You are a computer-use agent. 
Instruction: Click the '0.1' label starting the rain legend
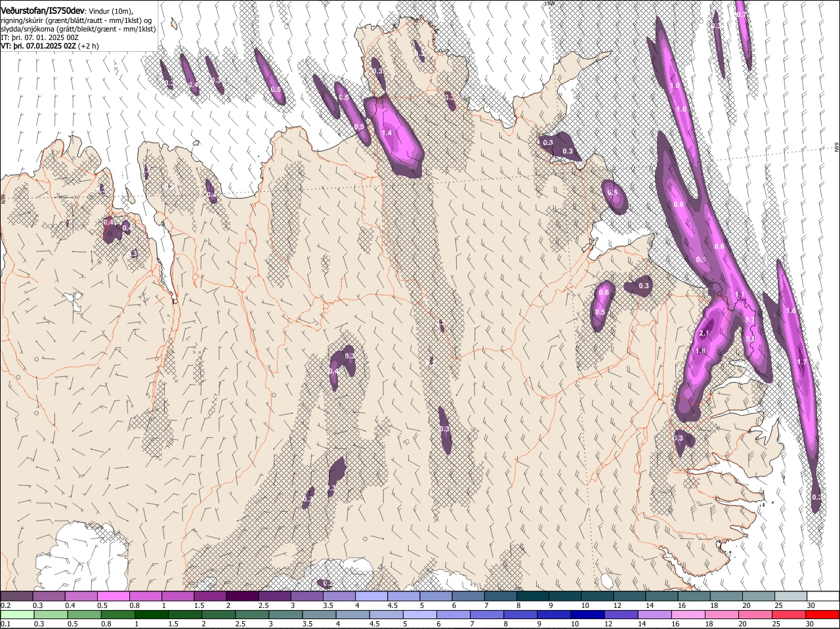coord(5,624)
